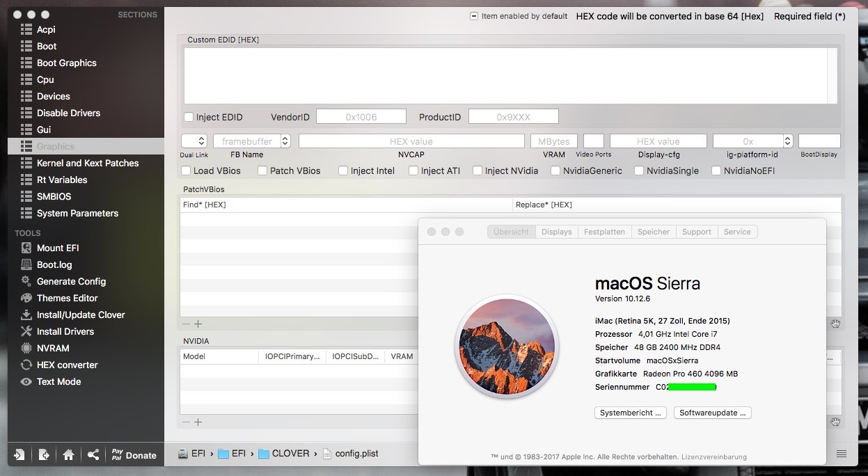
Task: Click the Softwareupdate button
Action: [713, 413]
